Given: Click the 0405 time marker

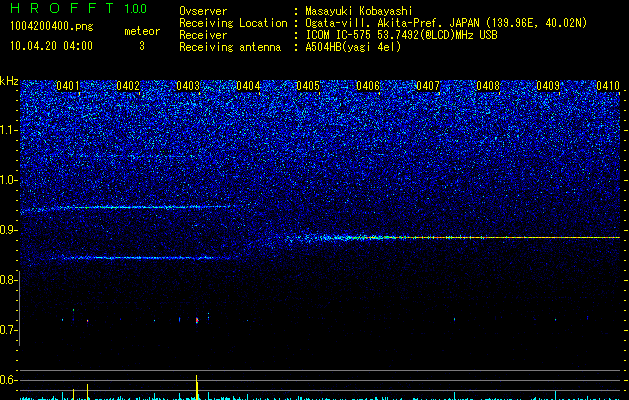Looking at the screenshot, I should pos(308,86).
